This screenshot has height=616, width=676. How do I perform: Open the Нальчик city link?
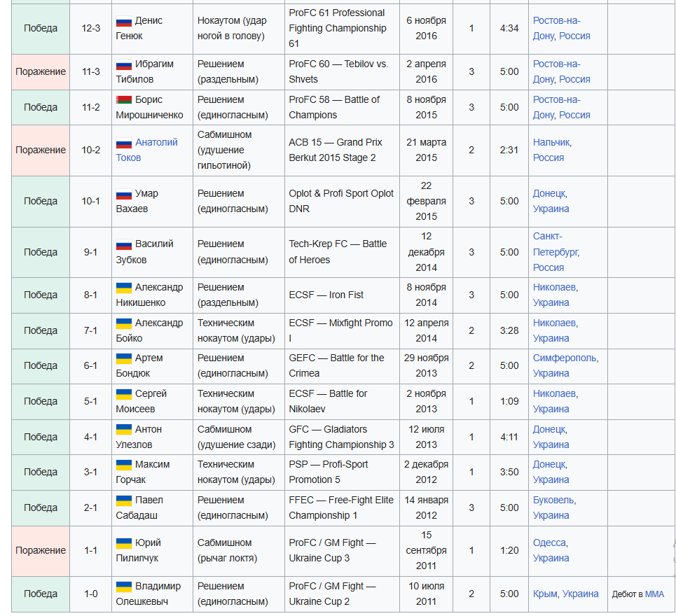(551, 142)
